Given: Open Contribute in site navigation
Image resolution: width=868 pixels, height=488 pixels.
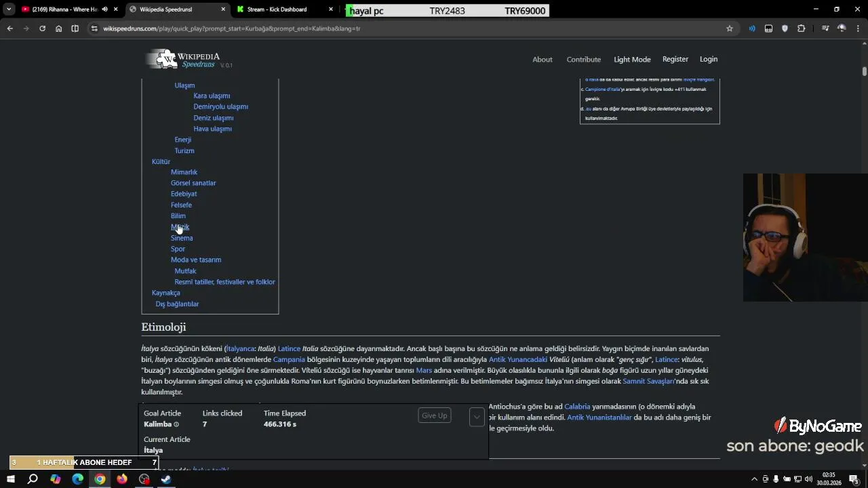Looking at the screenshot, I should point(584,60).
